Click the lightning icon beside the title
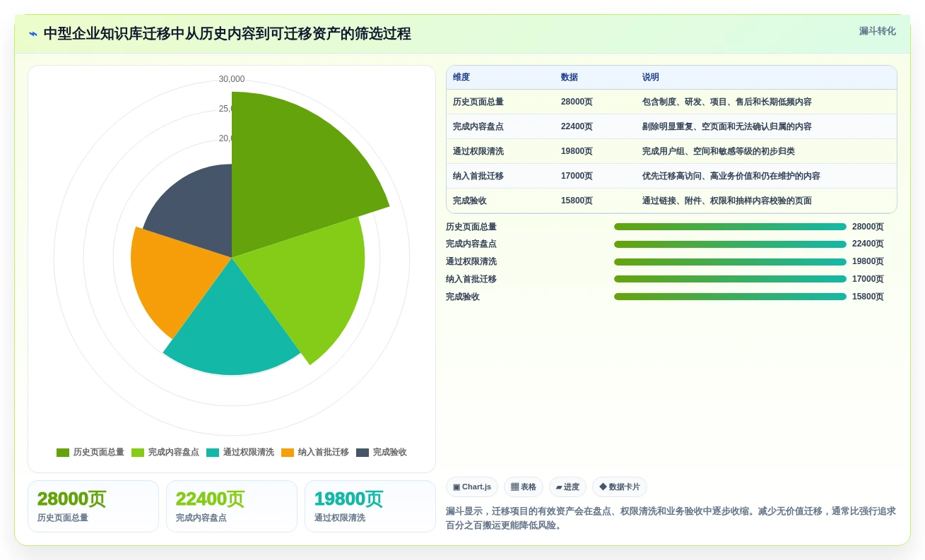 tap(33, 34)
